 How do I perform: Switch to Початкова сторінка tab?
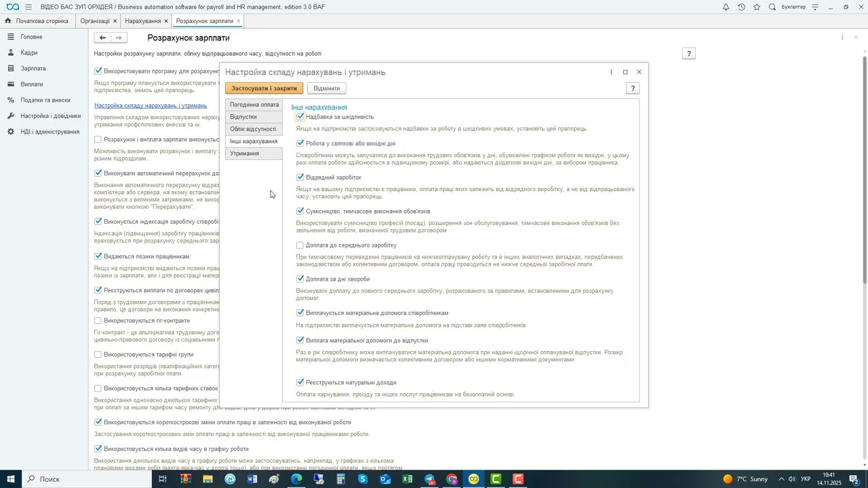pos(37,21)
